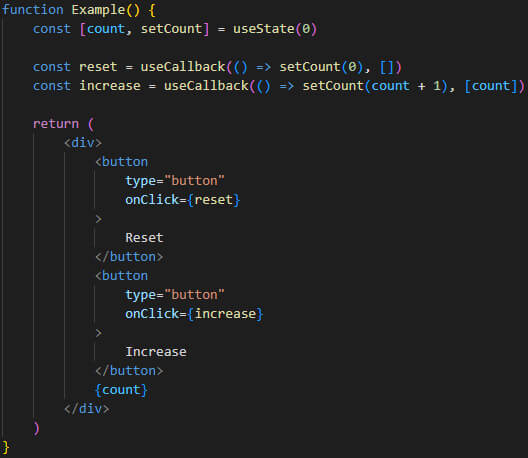Place cursor on "setCount" inside the destructuring brackets
The image size is (528, 458).
pos(171,29)
